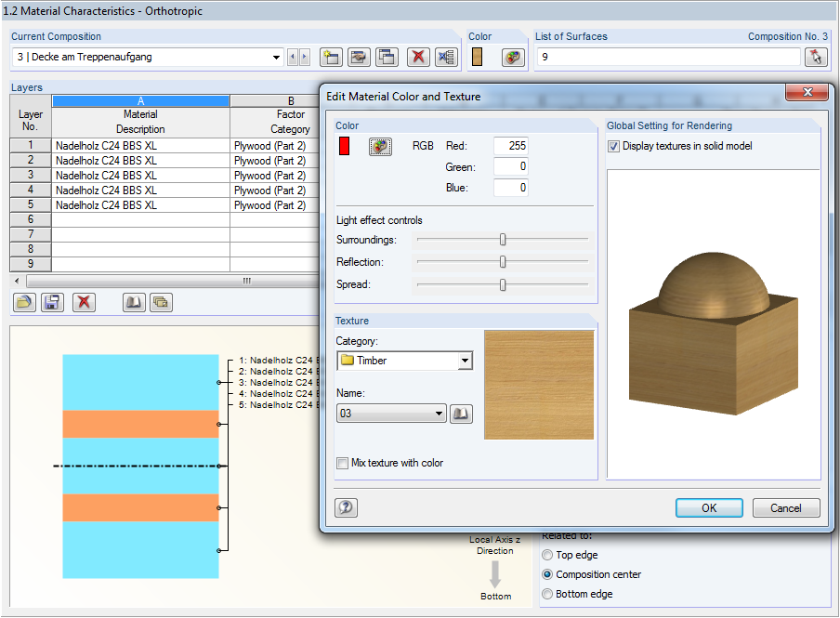Screen dimensions: 840x618
Task: Export the composition table to Excel
Action: pos(446,57)
